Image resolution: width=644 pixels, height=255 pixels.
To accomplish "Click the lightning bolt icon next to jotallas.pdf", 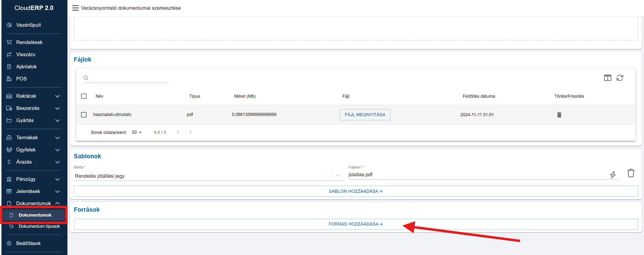I will tap(613, 175).
